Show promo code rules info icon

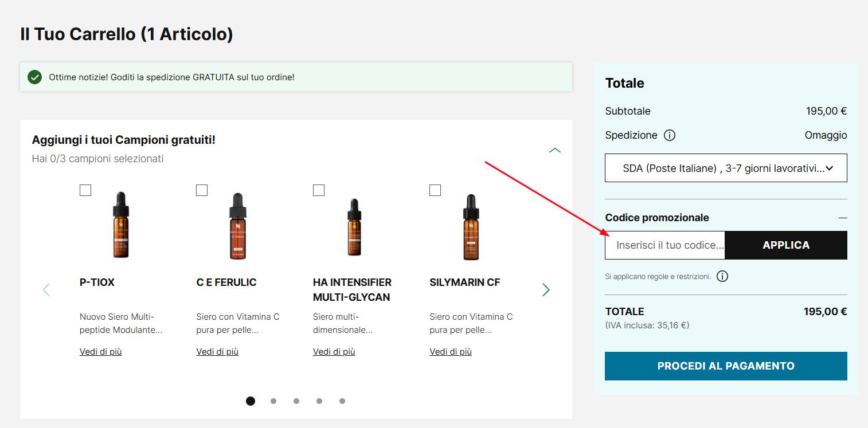click(722, 276)
